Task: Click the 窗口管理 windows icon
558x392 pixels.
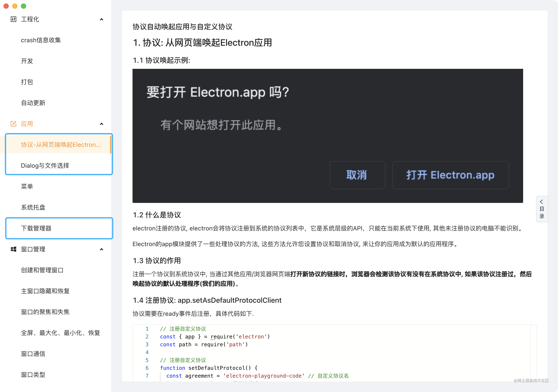Action: [x=14, y=249]
